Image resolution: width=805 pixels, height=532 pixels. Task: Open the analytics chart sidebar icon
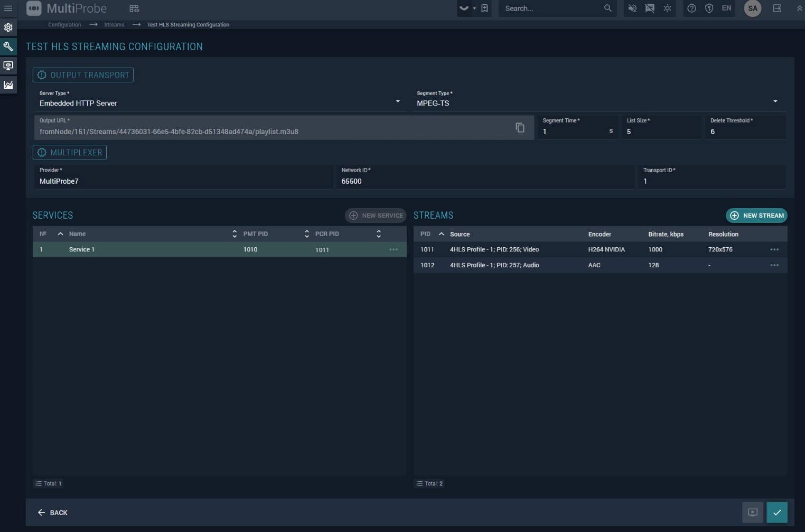pos(8,85)
